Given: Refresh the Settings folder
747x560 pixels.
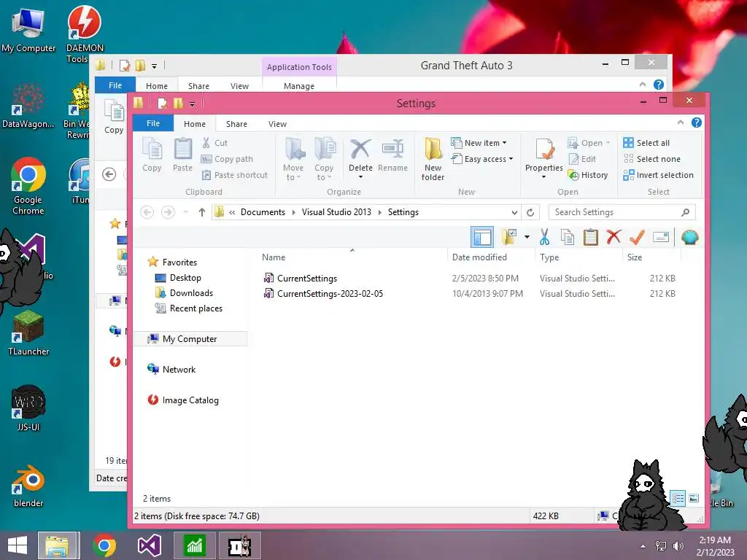Looking at the screenshot, I should [x=530, y=212].
